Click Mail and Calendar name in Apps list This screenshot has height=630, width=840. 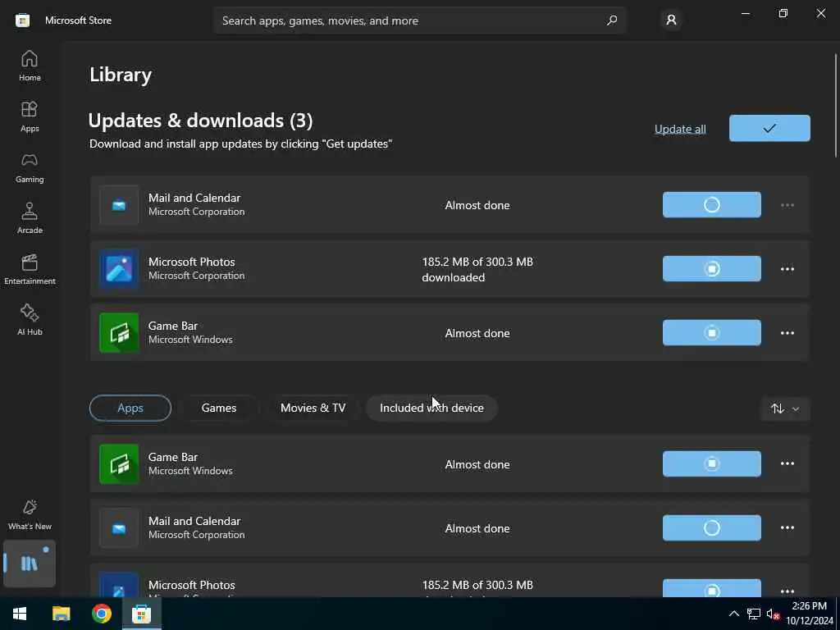(194, 521)
